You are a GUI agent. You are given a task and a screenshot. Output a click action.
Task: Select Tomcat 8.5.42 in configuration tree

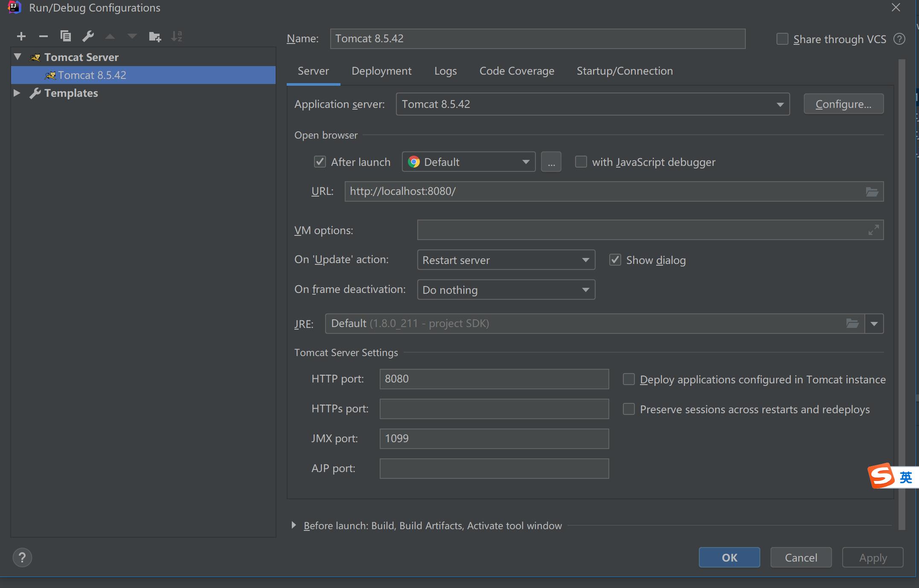coord(143,75)
